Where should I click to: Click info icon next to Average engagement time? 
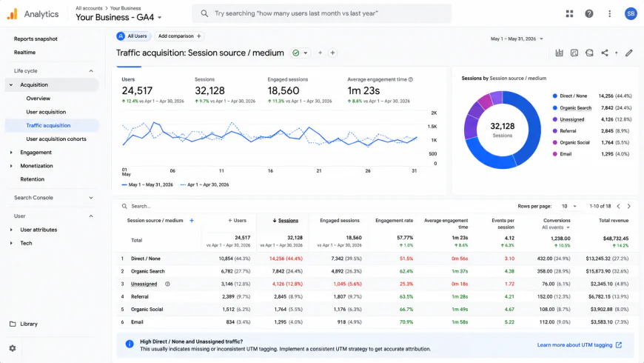(411, 79)
